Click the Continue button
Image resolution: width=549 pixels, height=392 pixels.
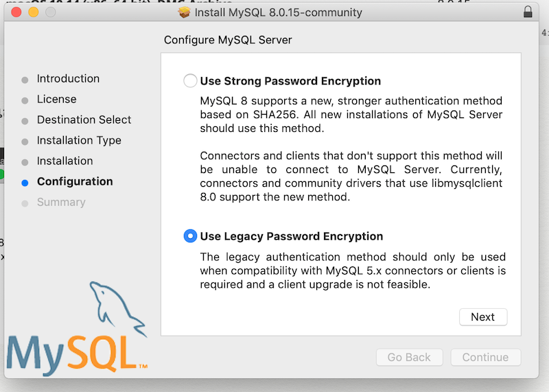(486, 357)
